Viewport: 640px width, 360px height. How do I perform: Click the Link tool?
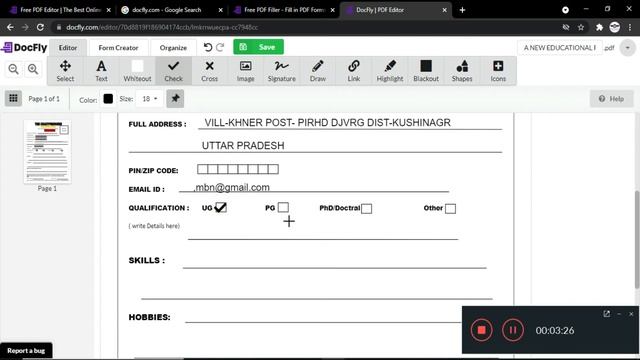click(x=354, y=71)
